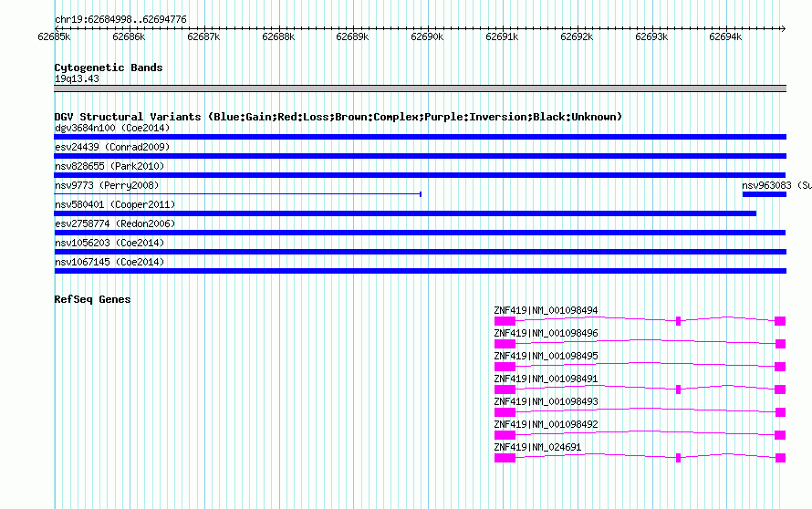The image size is (812, 509).
Task: Open the RefSeq Genes track title
Action: (x=92, y=299)
